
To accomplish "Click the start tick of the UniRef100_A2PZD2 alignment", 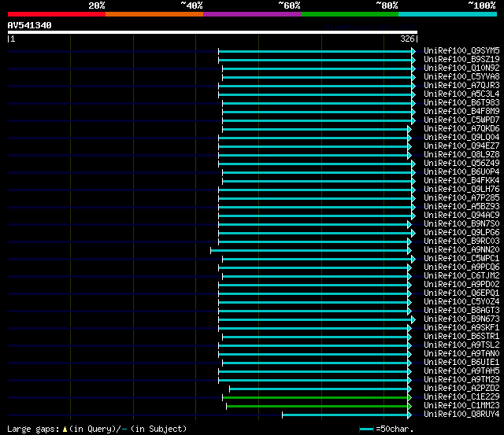I will coord(229,389).
